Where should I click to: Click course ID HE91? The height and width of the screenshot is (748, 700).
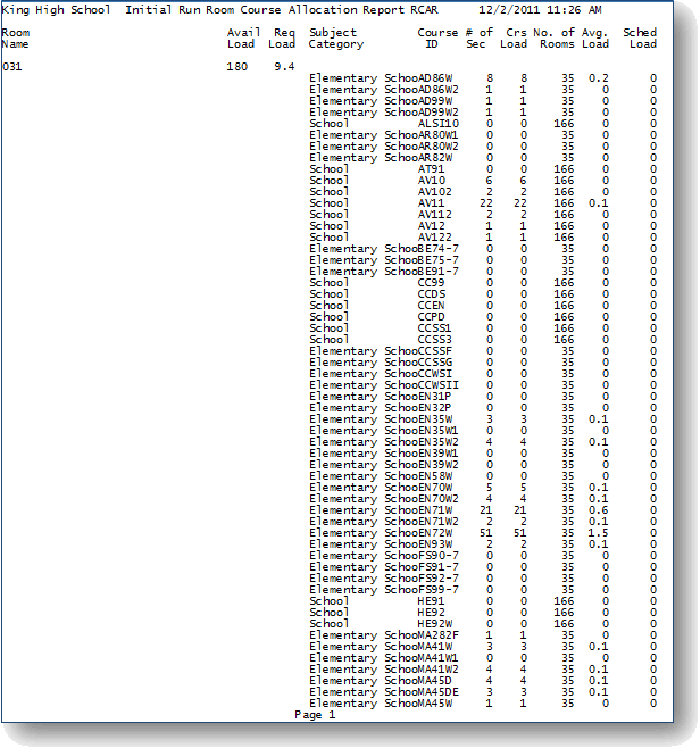(x=431, y=602)
